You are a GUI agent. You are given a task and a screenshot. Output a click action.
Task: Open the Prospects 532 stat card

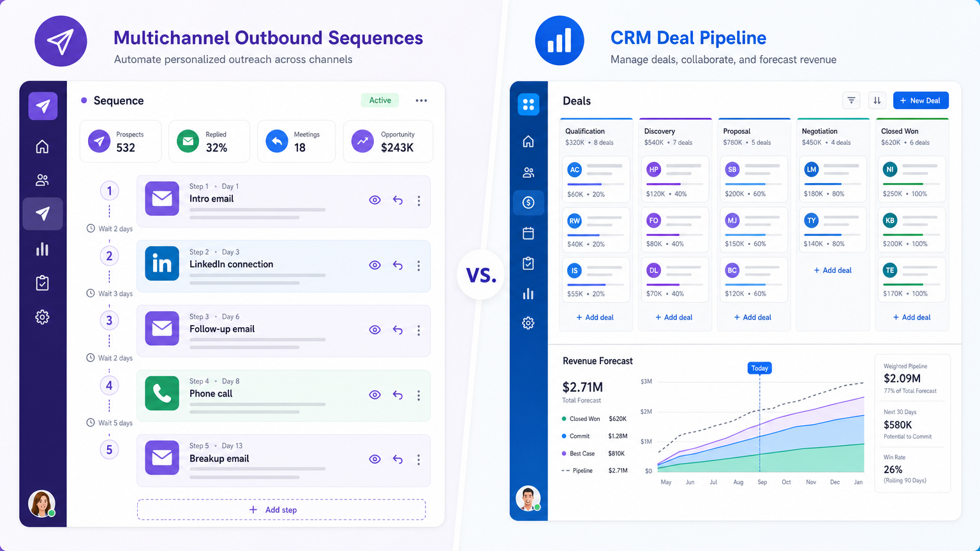pos(121,141)
